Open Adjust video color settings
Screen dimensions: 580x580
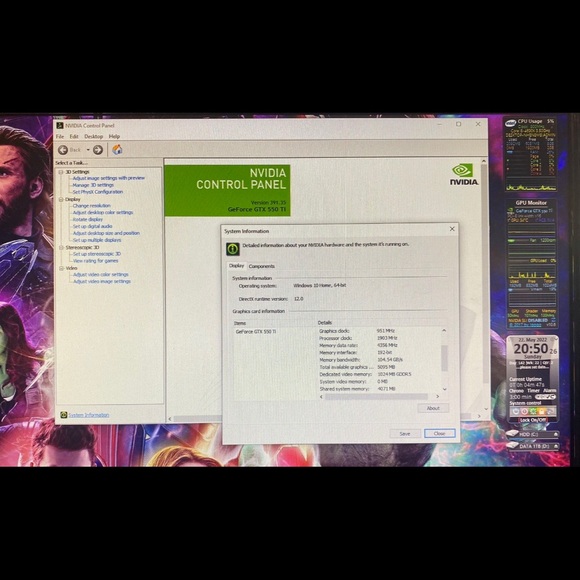pyautogui.click(x=101, y=274)
